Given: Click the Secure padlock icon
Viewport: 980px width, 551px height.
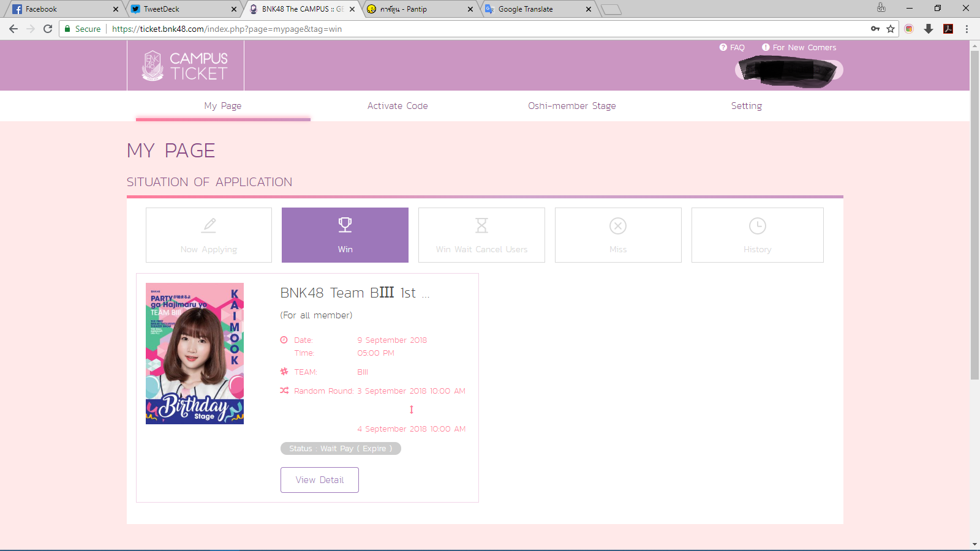Looking at the screenshot, I should click(67, 29).
